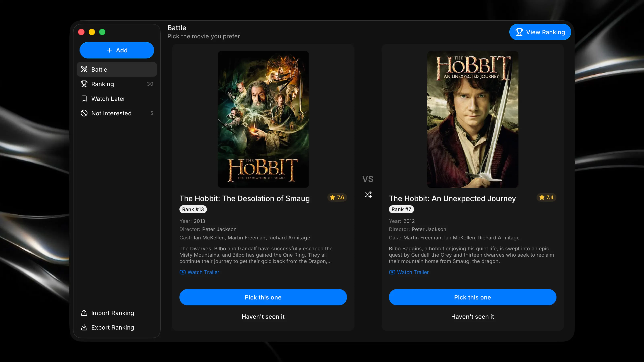The width and height of the screenshot is (644, 362).
Task: Click the trophy icon in View Ranking button
Action: pyautogui.click(x=519, y=32)
